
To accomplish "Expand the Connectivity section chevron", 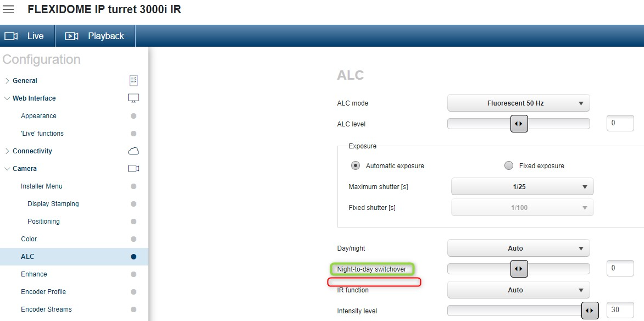I will pos(7,151).
